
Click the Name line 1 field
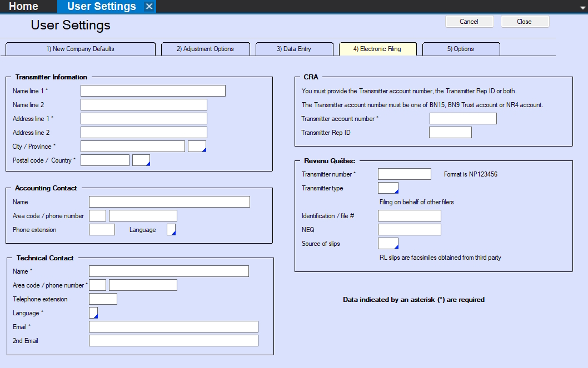[153, 91]
